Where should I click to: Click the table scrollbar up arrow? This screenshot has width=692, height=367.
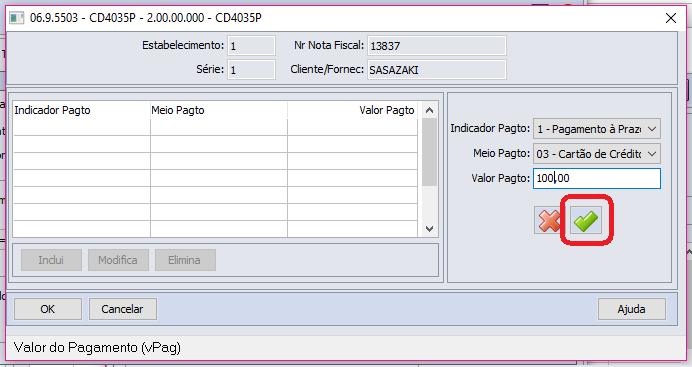pos(429,110)
